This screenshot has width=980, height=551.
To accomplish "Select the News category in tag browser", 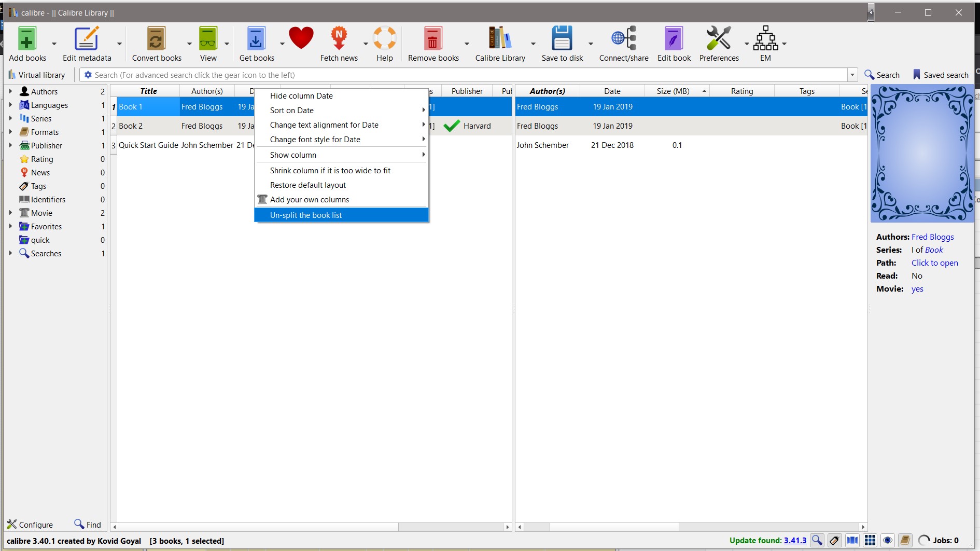I will click(40, 172).
